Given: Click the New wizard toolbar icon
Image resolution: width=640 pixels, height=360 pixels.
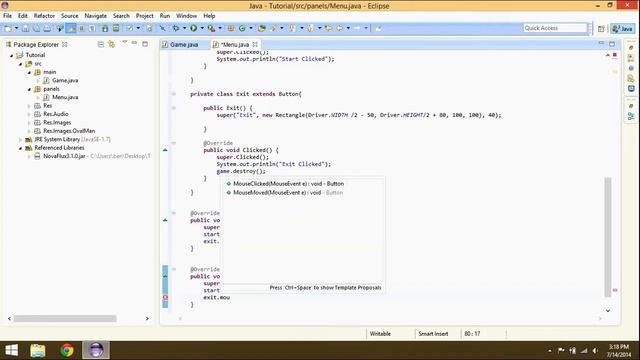Looking at the screenshot, I should pyautogui.click(x=8, y=28).
